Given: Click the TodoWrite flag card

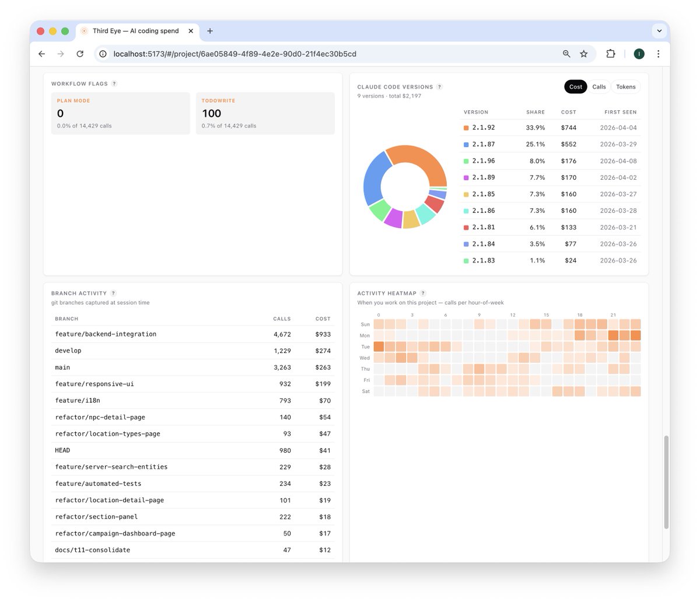Looking at the screenshot, I should tap(265, 113).
